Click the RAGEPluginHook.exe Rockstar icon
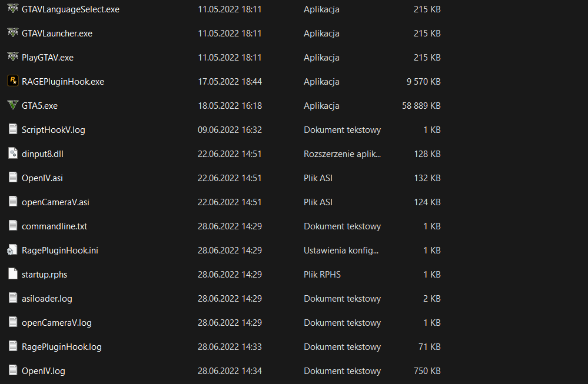This screenshot has height=384, width=588. click(13, 81)
